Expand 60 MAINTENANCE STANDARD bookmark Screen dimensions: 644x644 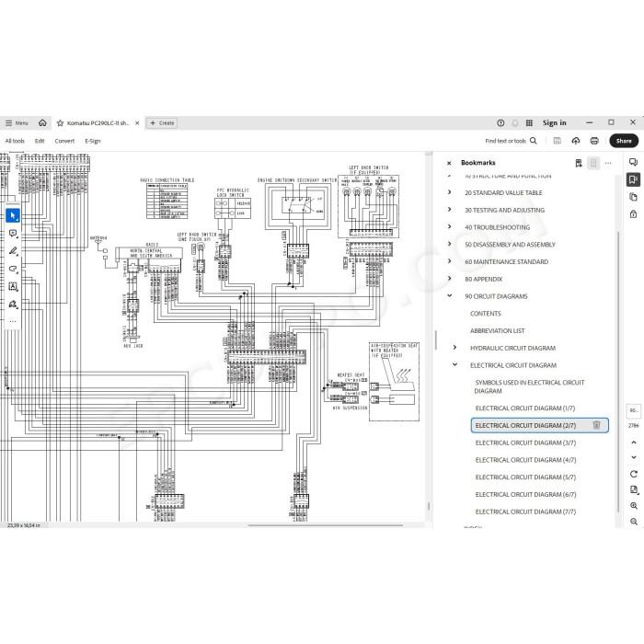pos(449,261)
